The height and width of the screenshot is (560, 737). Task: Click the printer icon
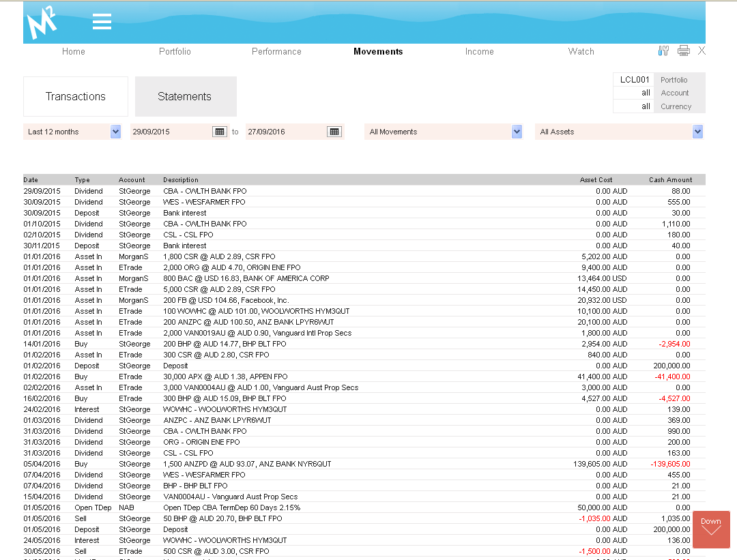(x=683, y=50)
